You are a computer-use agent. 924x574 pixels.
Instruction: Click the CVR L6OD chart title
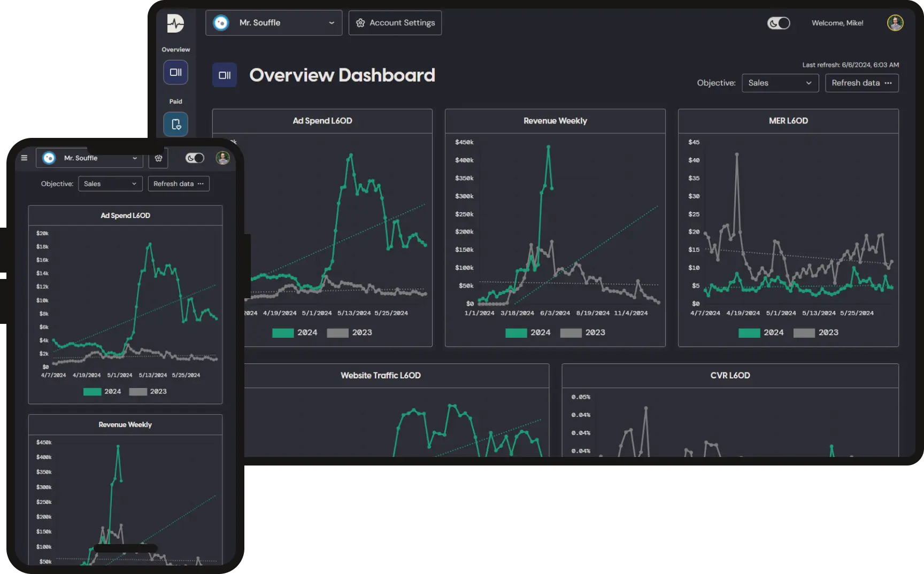pos(730,376)
